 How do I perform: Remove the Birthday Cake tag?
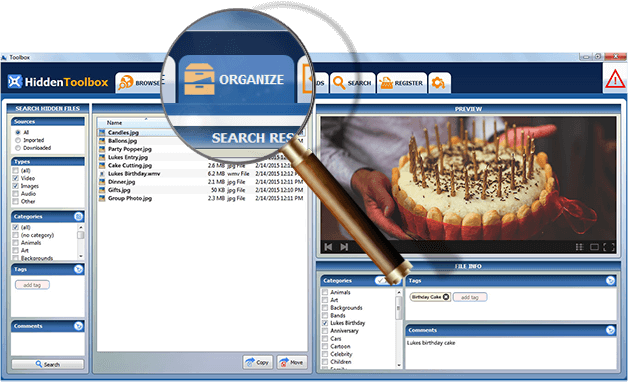pyautogui.click(x=445, y=297)
